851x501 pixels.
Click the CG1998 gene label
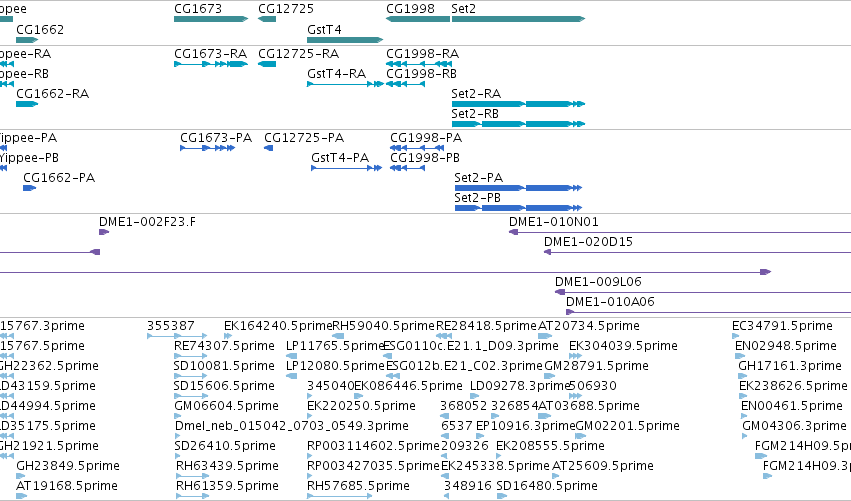(x=410, y=9)
